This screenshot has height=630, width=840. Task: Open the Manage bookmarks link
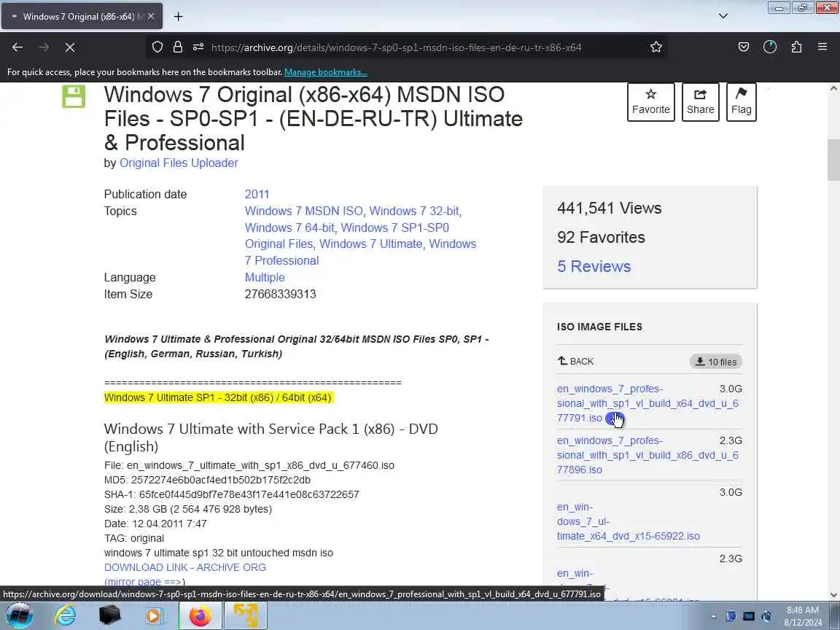click(x=326, y=71)
